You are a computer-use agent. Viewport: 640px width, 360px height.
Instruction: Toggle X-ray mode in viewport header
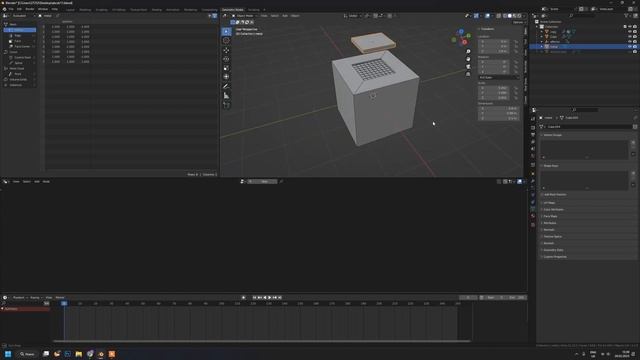(498, 16)
